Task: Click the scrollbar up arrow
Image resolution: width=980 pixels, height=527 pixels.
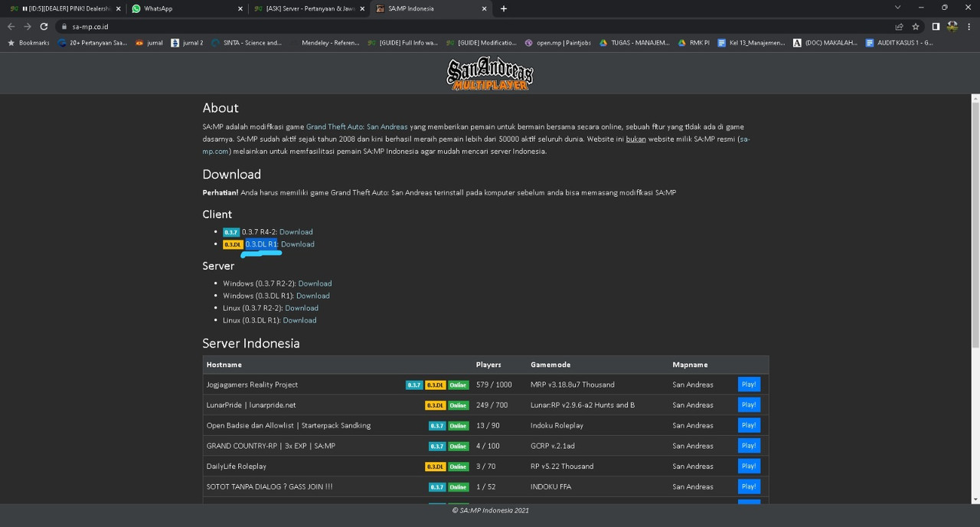Action: click(x=975, y=98)
